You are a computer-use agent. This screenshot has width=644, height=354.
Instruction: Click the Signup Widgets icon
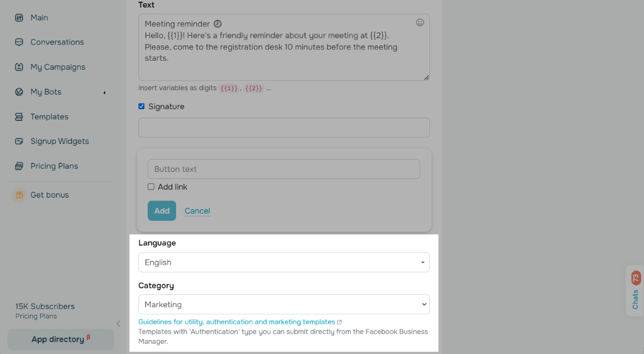coord(19,141)
